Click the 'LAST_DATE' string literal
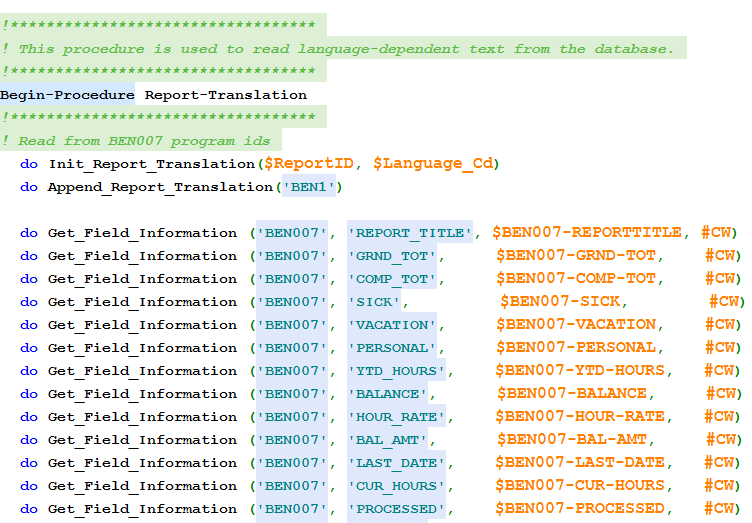 396,463
